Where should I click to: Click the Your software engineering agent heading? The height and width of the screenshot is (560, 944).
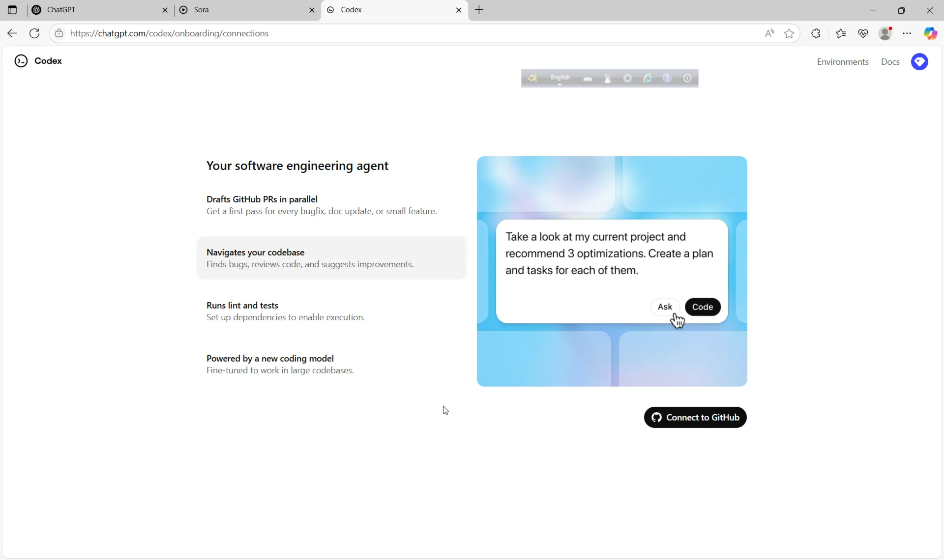297,166
